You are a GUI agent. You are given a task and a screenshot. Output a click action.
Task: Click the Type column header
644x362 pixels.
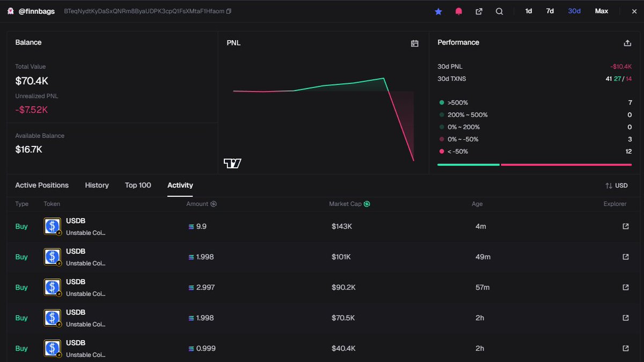coord(21,204)
